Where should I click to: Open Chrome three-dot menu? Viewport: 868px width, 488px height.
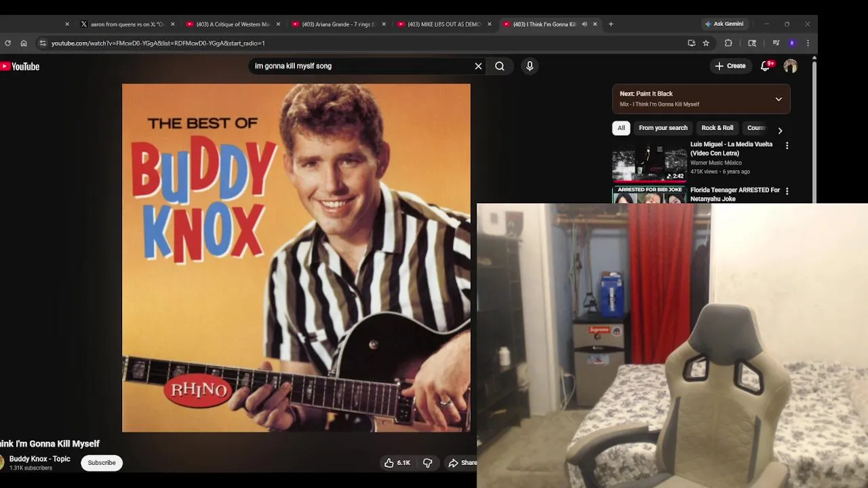808,43
